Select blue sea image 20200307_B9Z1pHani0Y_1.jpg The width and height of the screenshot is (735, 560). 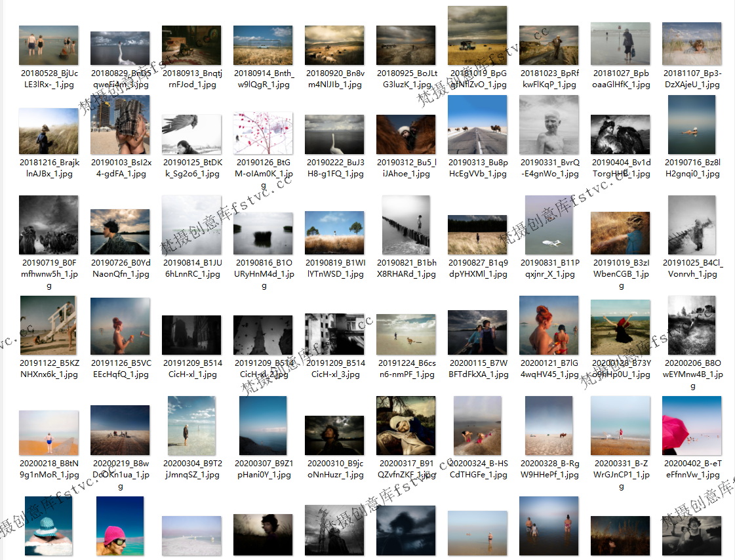[263, 426]
